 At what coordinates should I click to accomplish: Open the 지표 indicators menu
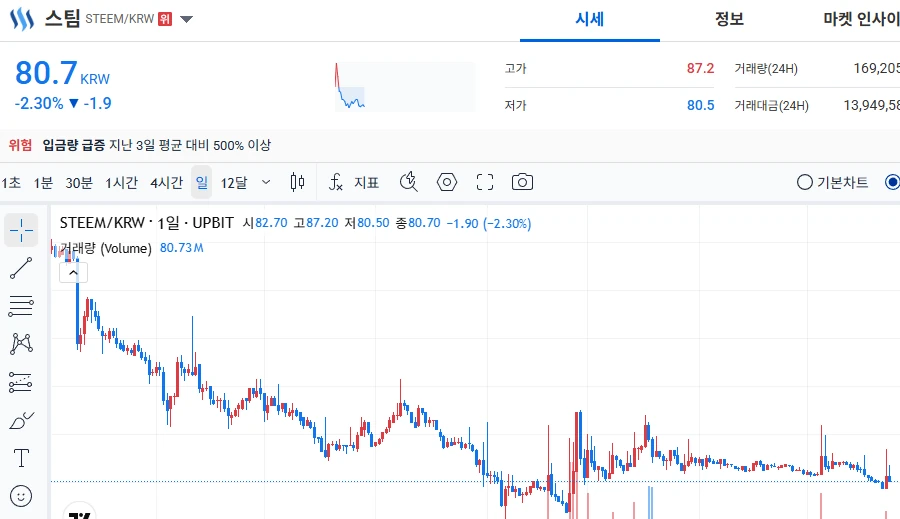367,183
